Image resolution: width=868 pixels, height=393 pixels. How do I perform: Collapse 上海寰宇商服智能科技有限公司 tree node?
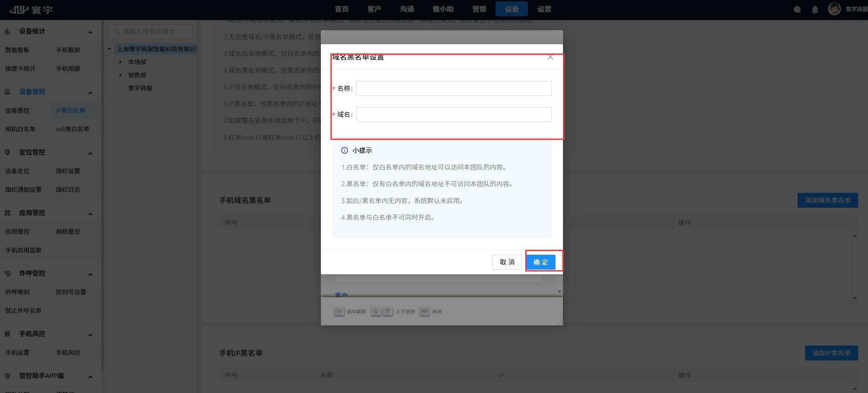click(x=109, y=49)
